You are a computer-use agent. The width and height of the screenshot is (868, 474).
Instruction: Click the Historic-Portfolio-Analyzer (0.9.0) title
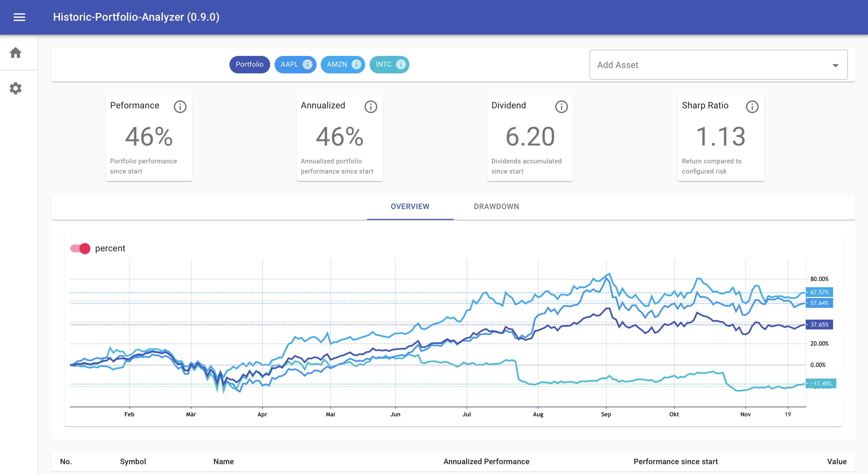pos(136,17)
